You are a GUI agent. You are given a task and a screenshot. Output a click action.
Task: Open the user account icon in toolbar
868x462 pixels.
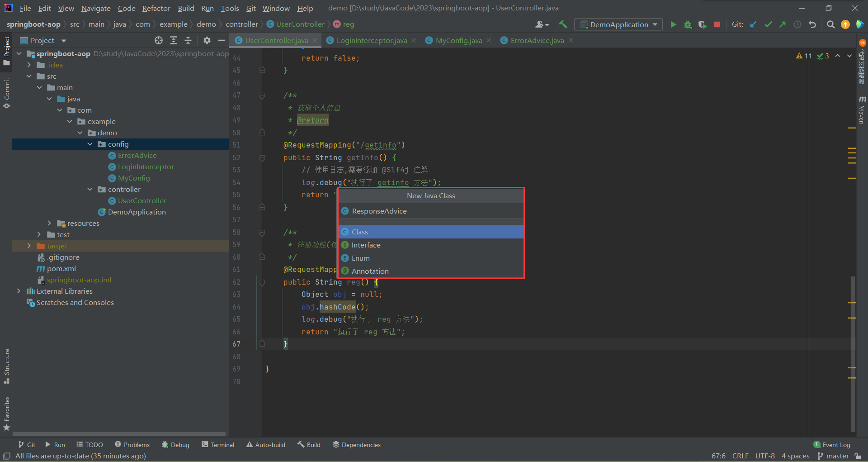pyautogui.click(x=542, y=24)
